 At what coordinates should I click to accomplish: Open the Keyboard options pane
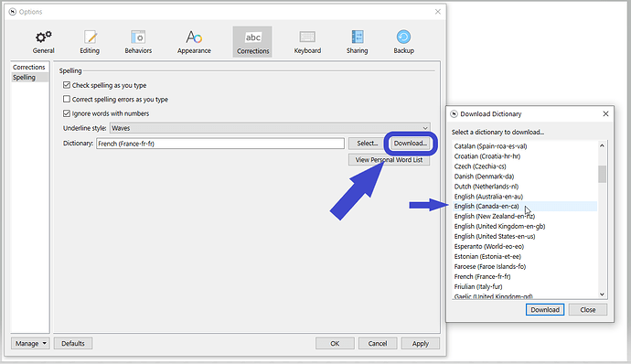[307, 42]
